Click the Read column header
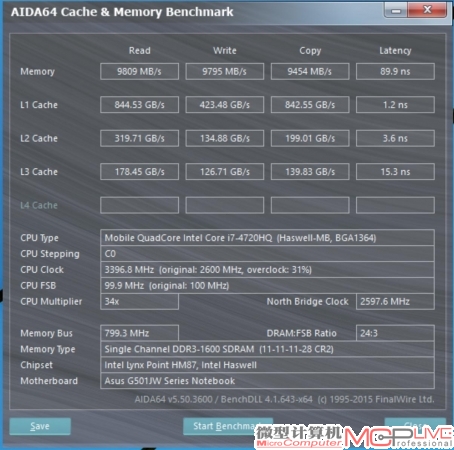Viewport: 454px width, 450px height. click(x=139, y=50)
